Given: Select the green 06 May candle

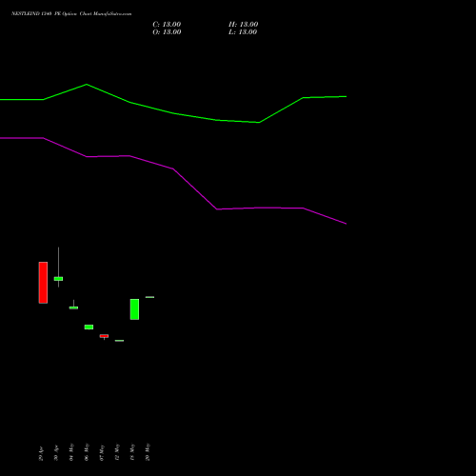Looking at the screenshot, I should coord(89,327).
